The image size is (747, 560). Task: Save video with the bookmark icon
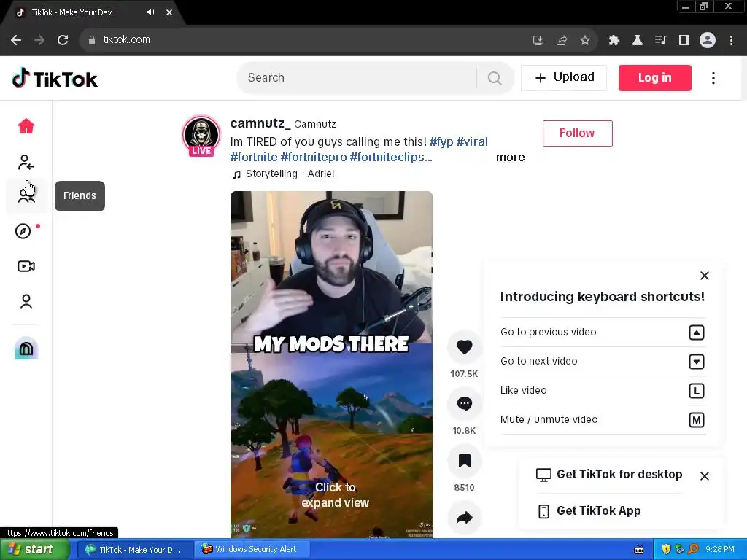465,461
